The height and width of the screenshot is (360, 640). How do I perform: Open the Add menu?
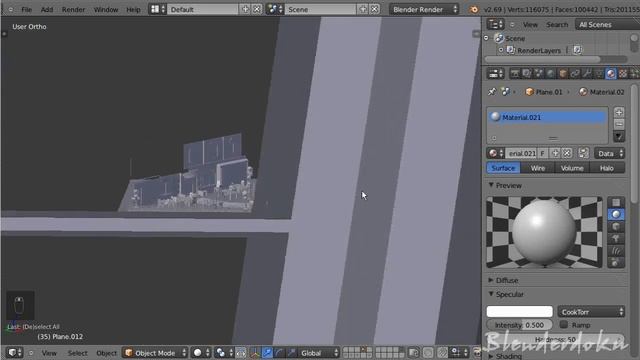[47, 9]
